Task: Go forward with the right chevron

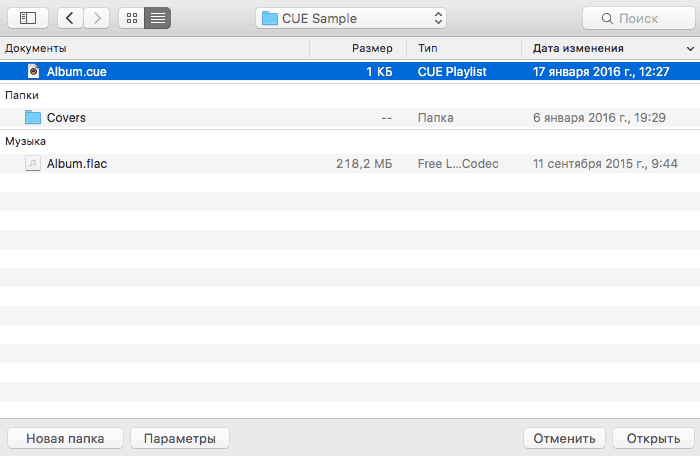Action: (97, 18)
